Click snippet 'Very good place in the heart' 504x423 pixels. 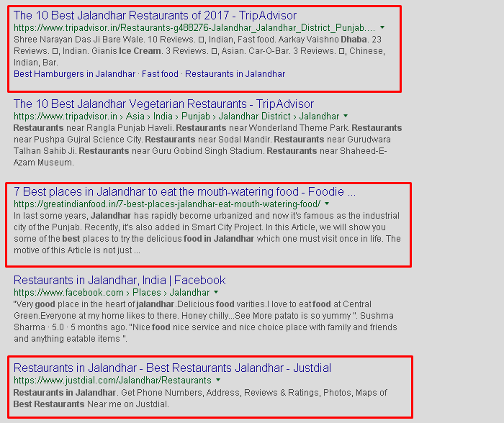pos(74,304)
